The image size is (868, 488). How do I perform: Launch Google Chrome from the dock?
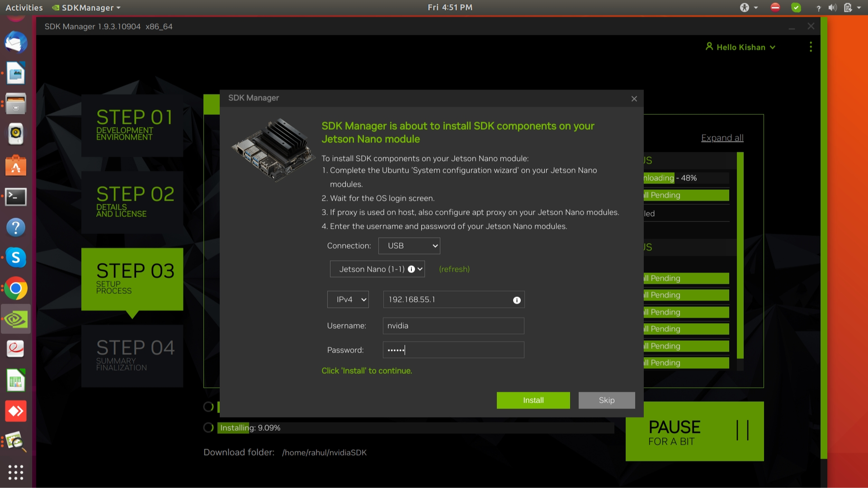16,288
